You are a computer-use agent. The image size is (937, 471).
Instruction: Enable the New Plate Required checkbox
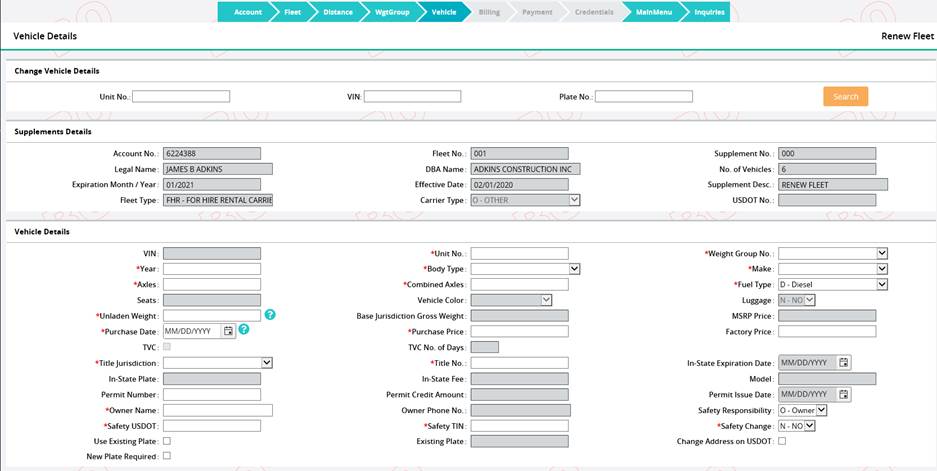[x=167, y=456]
